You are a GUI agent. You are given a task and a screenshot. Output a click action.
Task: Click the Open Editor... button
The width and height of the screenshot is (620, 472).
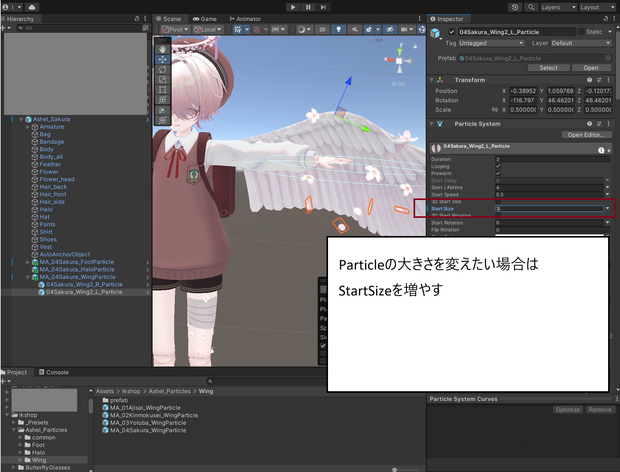point(586,135)
